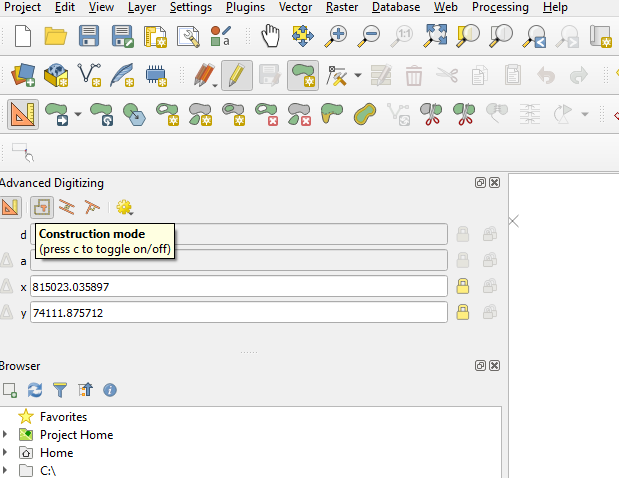Open Advanced Digitizing settings gear icon

(x=124, y=207)
